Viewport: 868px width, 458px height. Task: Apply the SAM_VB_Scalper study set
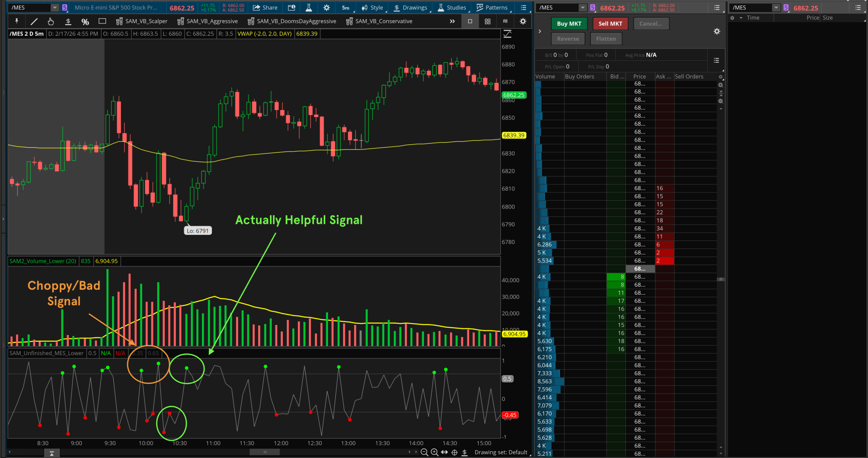[142, 21]
